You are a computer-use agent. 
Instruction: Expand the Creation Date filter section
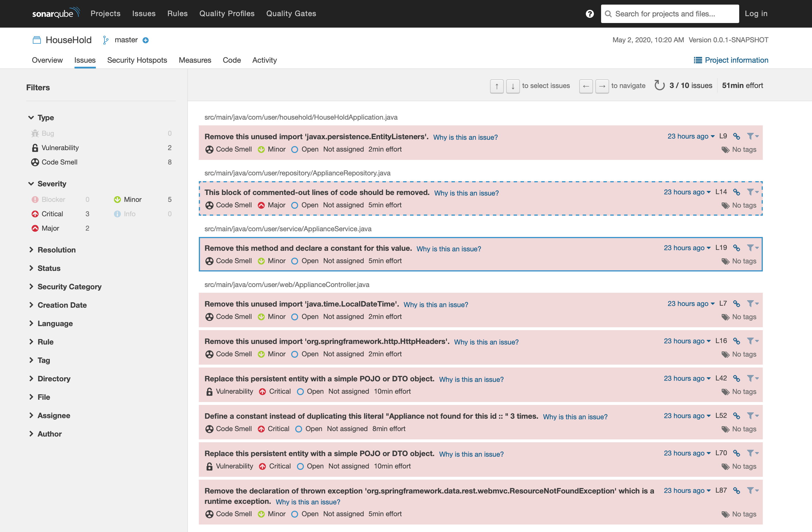(x=62, y=305)
